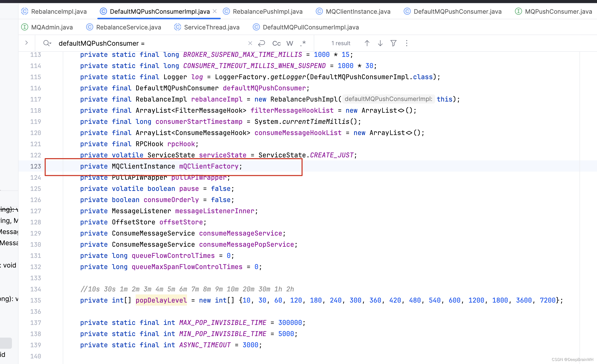Click line number 123 in gutter

click(x=36, y=166)
